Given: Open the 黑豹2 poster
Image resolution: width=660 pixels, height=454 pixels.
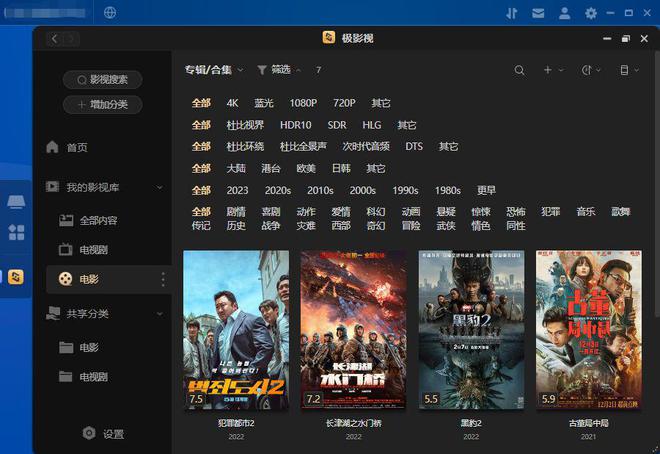Looking at the screenshot, I should (471, 329).
